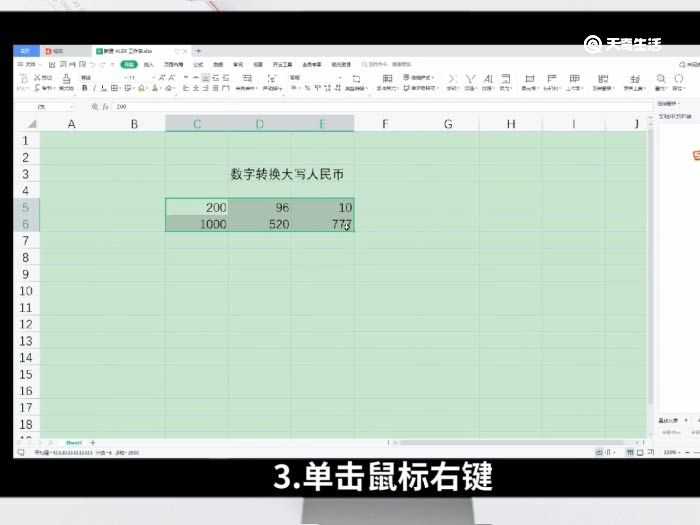Screen dimensions: 700x525
Task: Click the Decrease font size icon
Action: (x=172, y=78)
